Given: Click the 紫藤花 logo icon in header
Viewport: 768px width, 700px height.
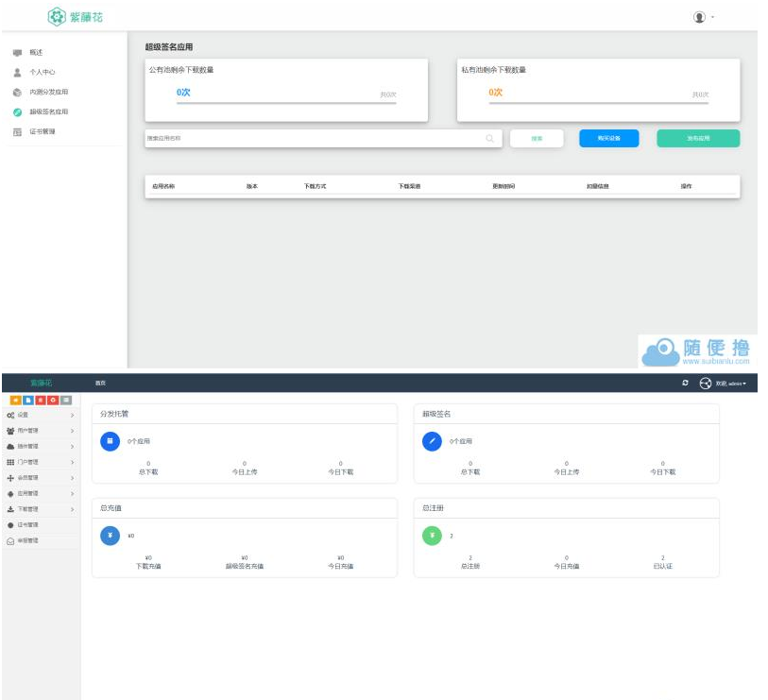Looking at the screenshot, I should coord(57,17).
